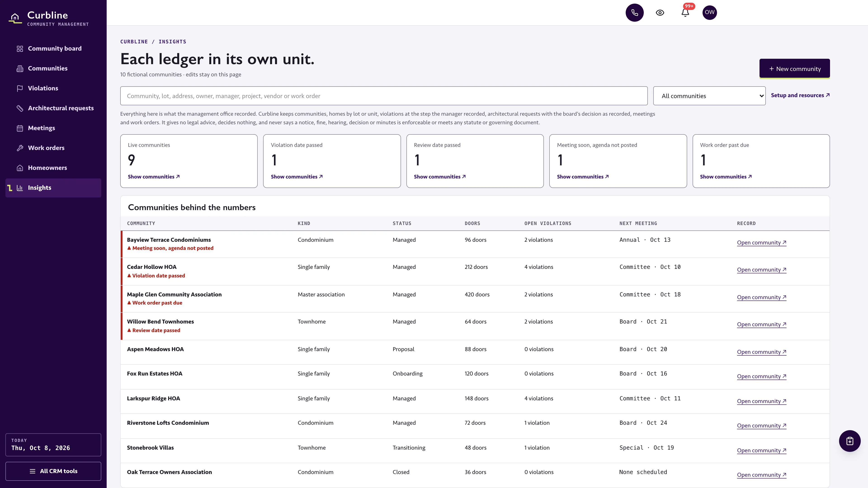This screenshot has width=868, height=488.
Task: Click the 'Work order past due' warning on Maple Glen
Action: click(155, 303)
